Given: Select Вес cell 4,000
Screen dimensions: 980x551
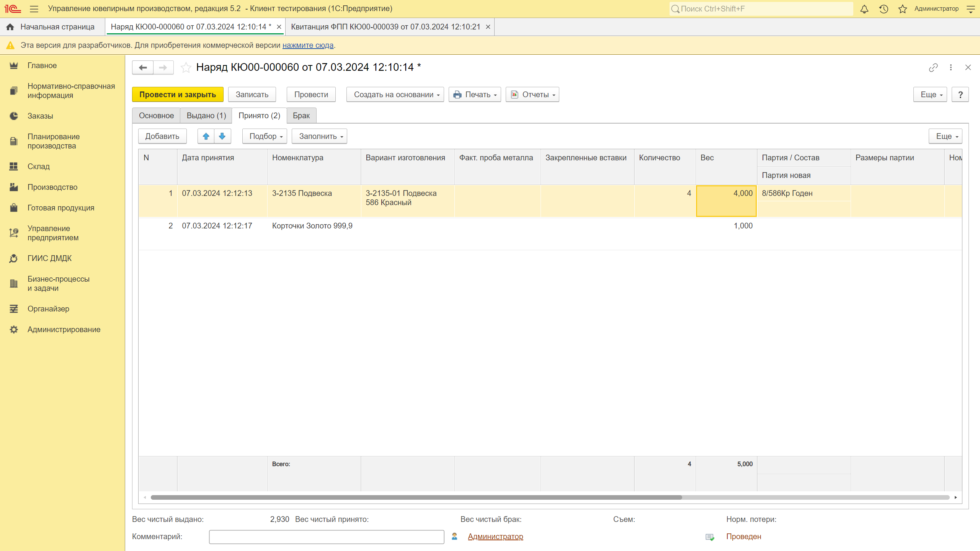Looking at the screenshot, I should pyautogui.click(x=726, y=201).
